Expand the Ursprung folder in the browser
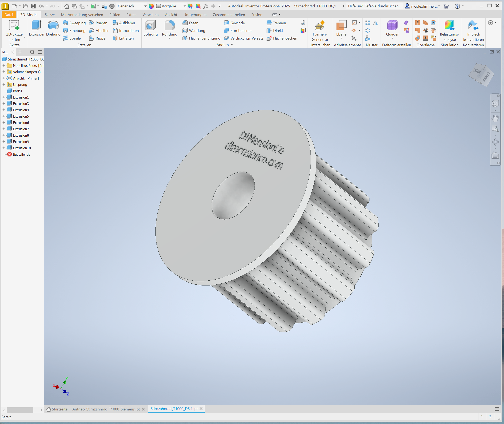 click(4, 85)
